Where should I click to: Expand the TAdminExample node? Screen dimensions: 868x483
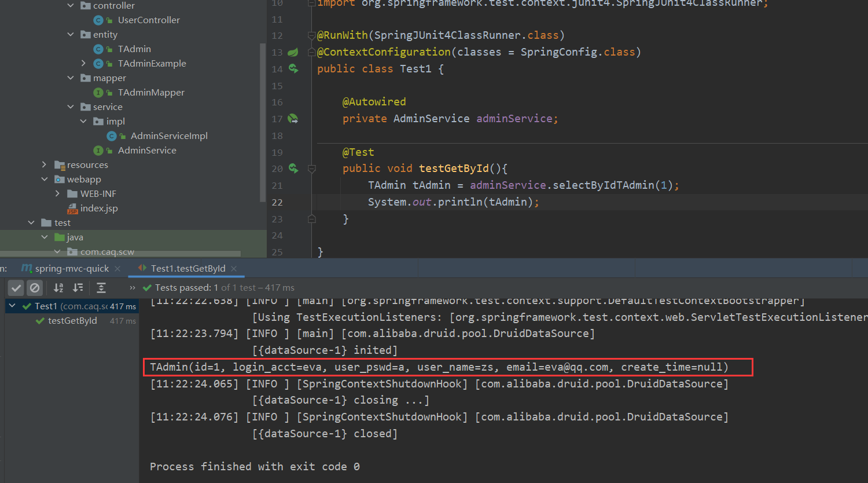[83, 64]
